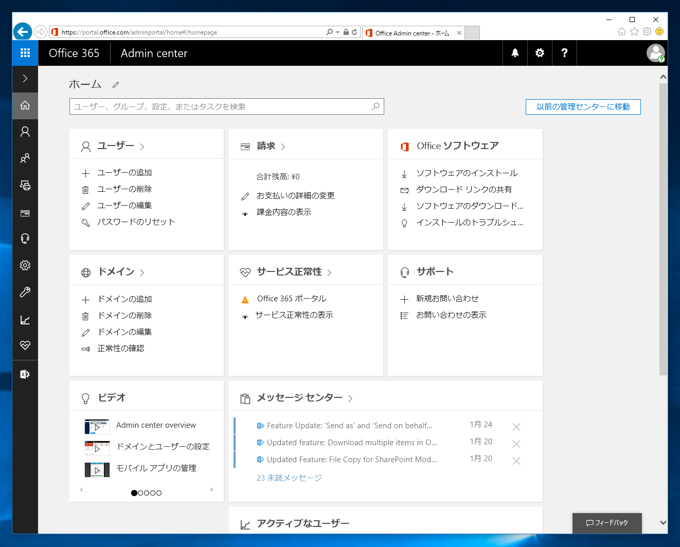Expand the サービス正常性 card chevron
The image size is (680, 547).
pos(329,272)
